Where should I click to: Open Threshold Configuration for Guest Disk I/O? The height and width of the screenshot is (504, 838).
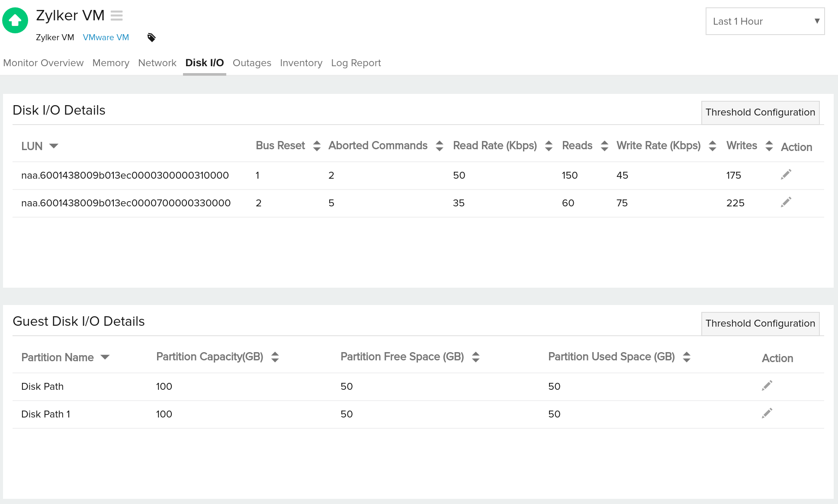760,324
